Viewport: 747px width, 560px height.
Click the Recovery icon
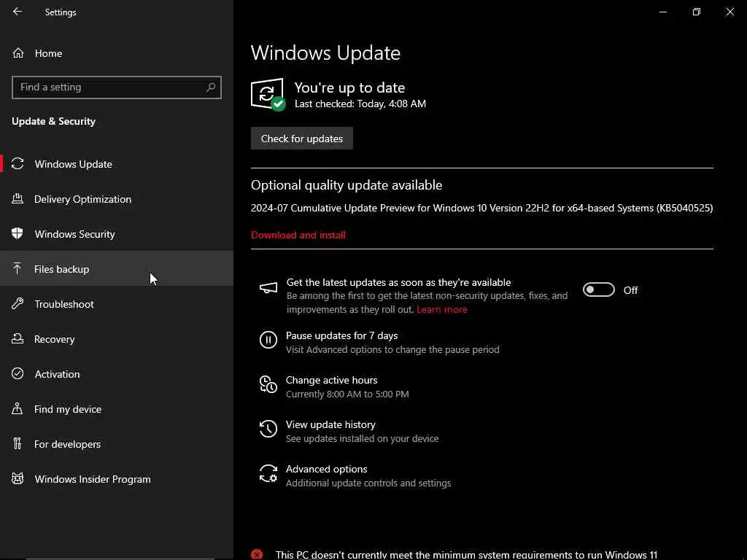pyautogui.click(x=18, y=338)
